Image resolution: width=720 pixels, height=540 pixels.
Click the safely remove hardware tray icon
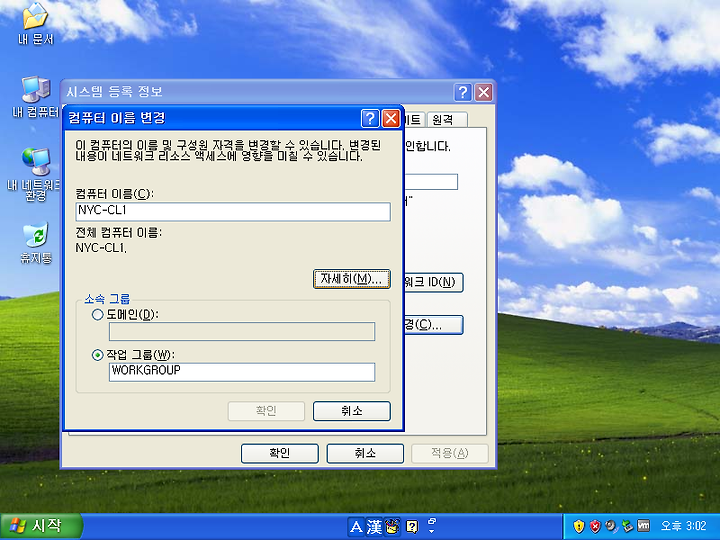coord(627,526)
